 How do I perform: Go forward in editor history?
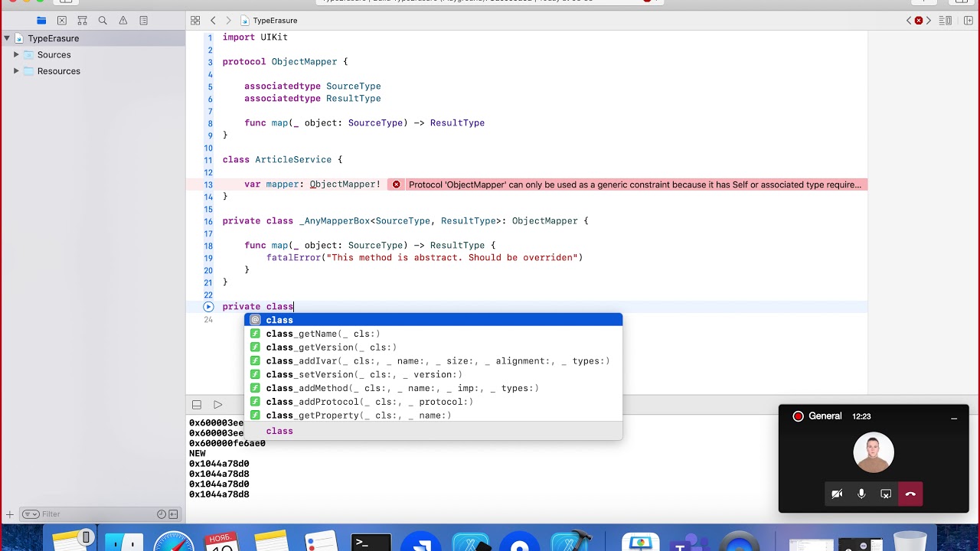tap(228, 21)
